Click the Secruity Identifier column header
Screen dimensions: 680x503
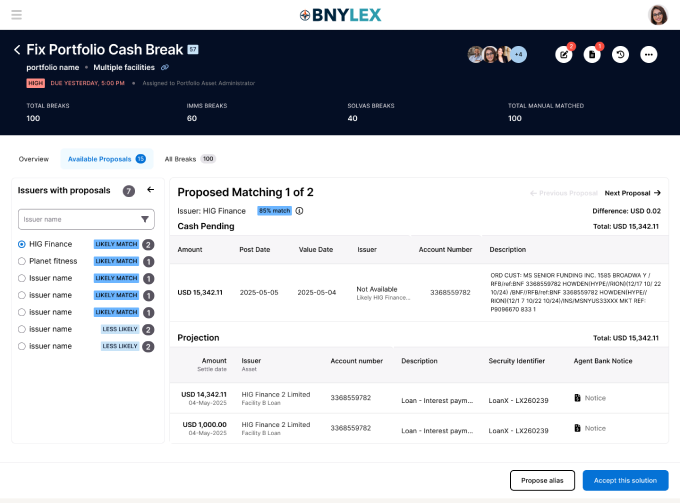tap(517, 361)
